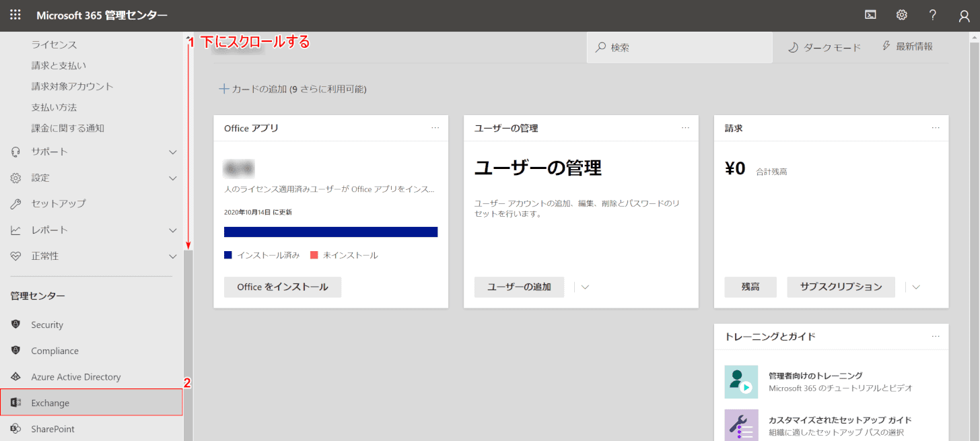Open 請求対象アカウント in sidebar
The image size is (980, 441).
point(72,86)
